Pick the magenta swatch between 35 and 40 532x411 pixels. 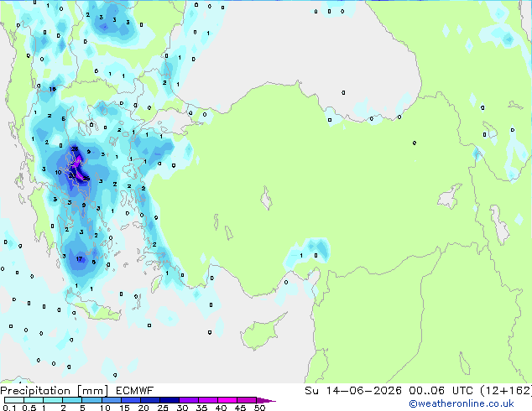(207, 400)
